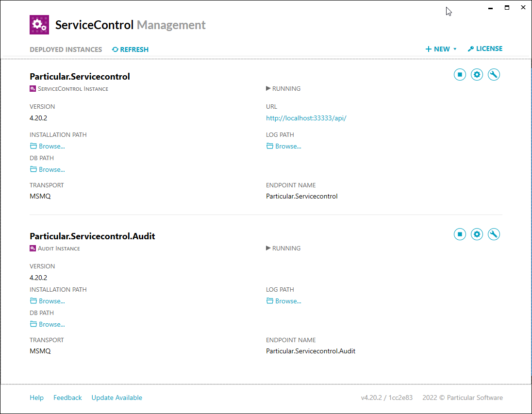This screenshot has height=414, width=532.
Task: Expand the Browse link for Installation Path
Action: 47,146
